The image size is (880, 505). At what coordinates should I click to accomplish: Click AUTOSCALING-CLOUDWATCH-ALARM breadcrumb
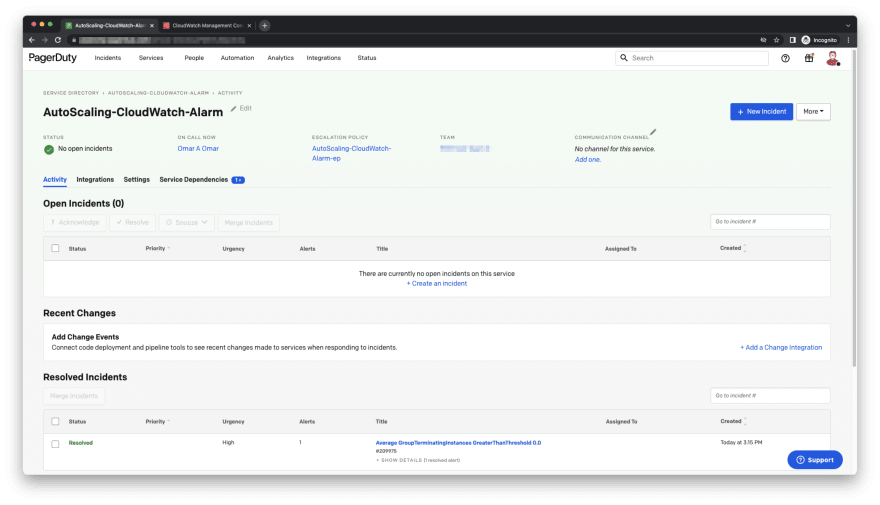tap(158, 93)
